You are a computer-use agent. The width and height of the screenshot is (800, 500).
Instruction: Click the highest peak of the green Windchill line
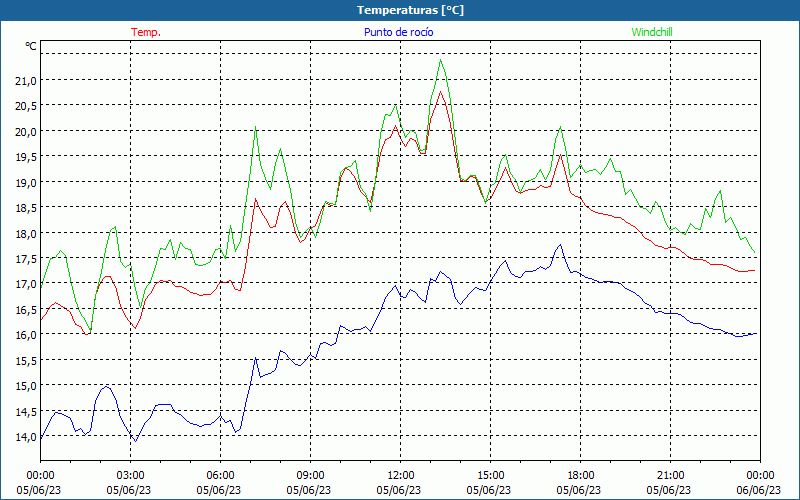click(441, 60)
